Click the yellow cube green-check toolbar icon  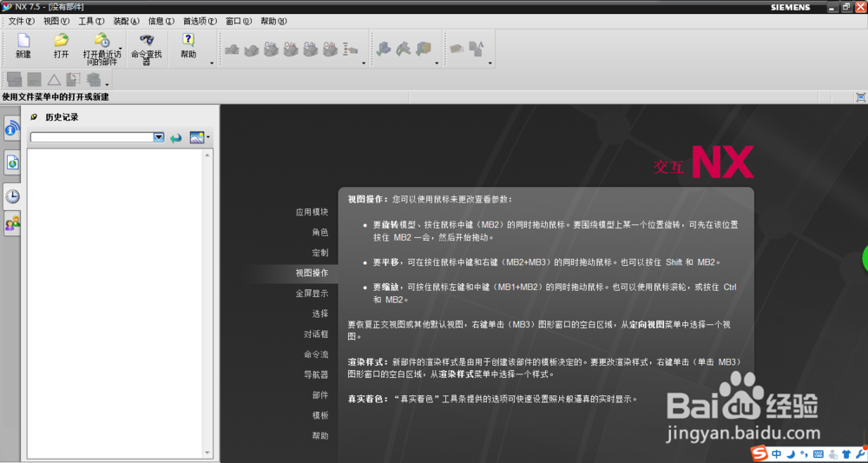coord(424,50)
